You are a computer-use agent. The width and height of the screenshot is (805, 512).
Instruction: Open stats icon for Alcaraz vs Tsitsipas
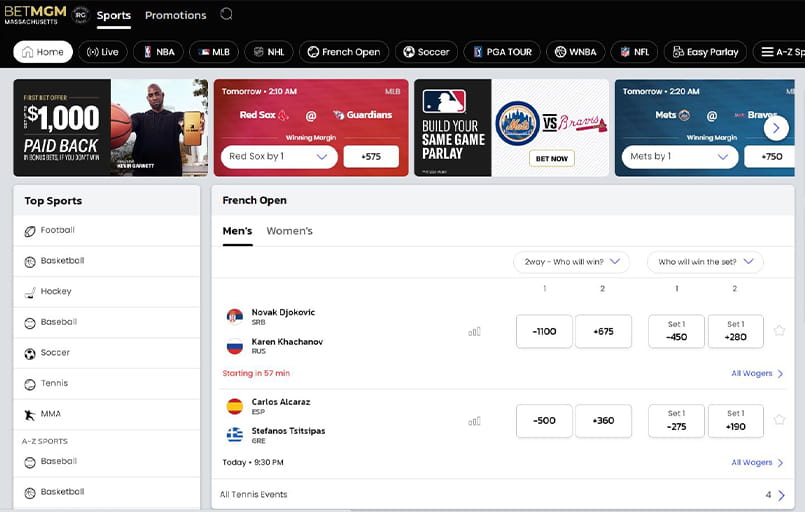pyautogui.click(x=474, y=421)
